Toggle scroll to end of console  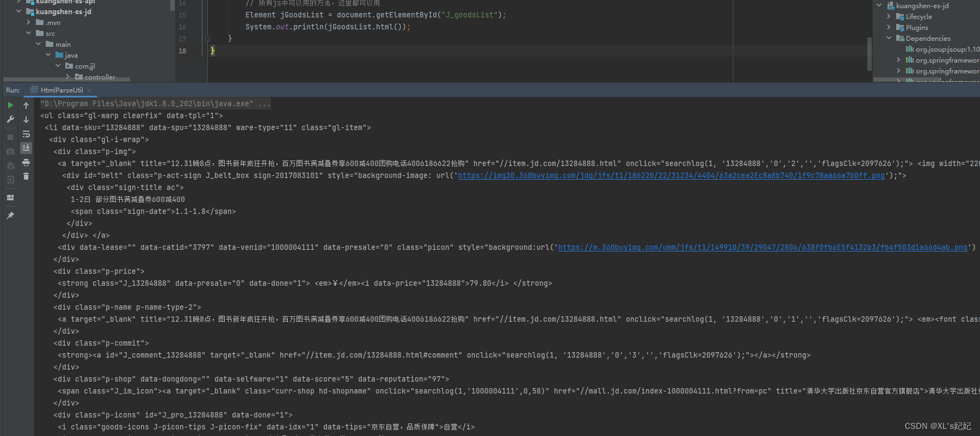26,148
